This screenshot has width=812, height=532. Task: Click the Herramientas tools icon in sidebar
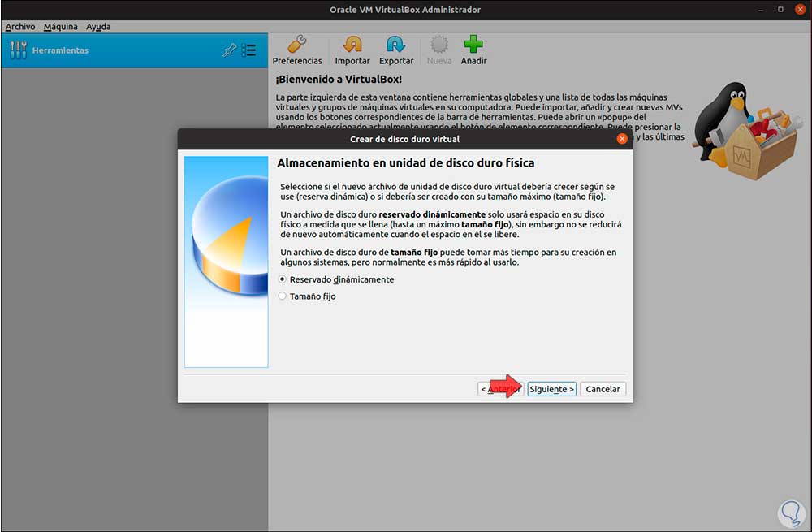[x=18, y=50]
